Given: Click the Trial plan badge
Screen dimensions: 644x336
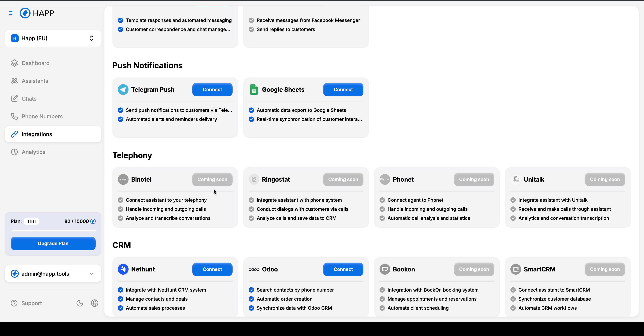Looking at the screenshot, I should pyautogui.click(x=32, y=221).
